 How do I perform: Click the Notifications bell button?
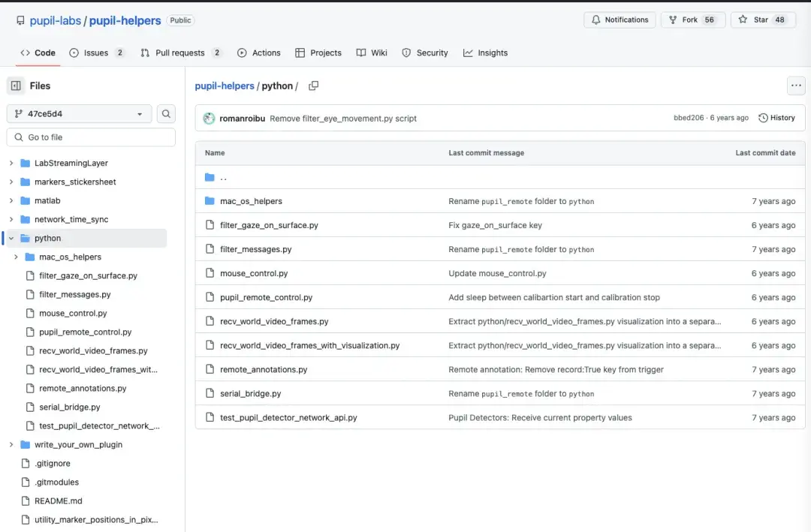(620, 20)
